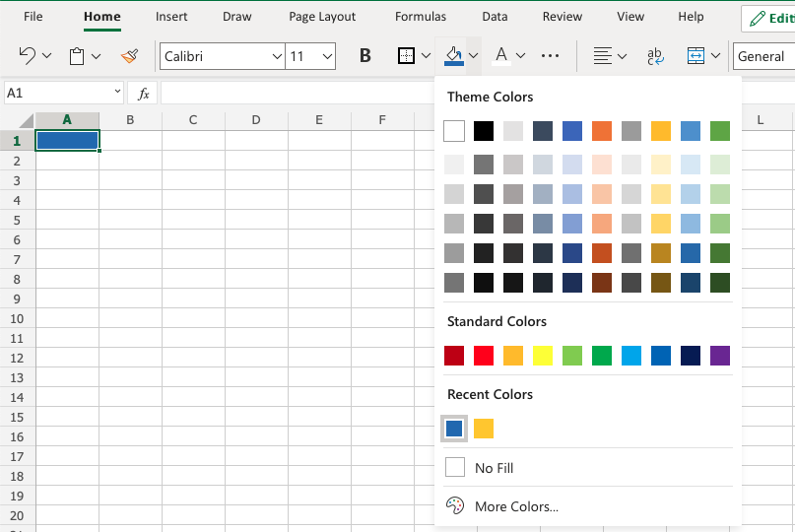The image size is (795, 532).
Task: Click the Merge cells icon
Action: pos(696,56)
